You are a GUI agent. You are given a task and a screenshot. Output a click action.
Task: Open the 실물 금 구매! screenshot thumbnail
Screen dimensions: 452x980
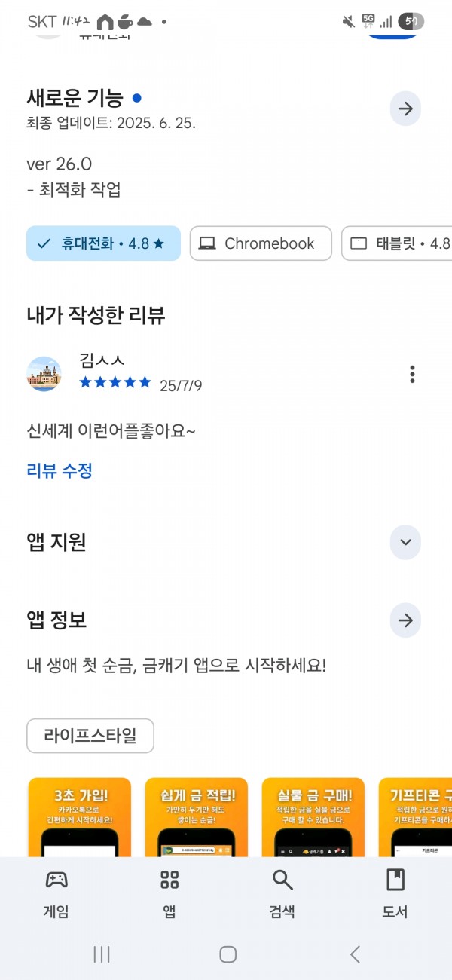pos(313,817)
